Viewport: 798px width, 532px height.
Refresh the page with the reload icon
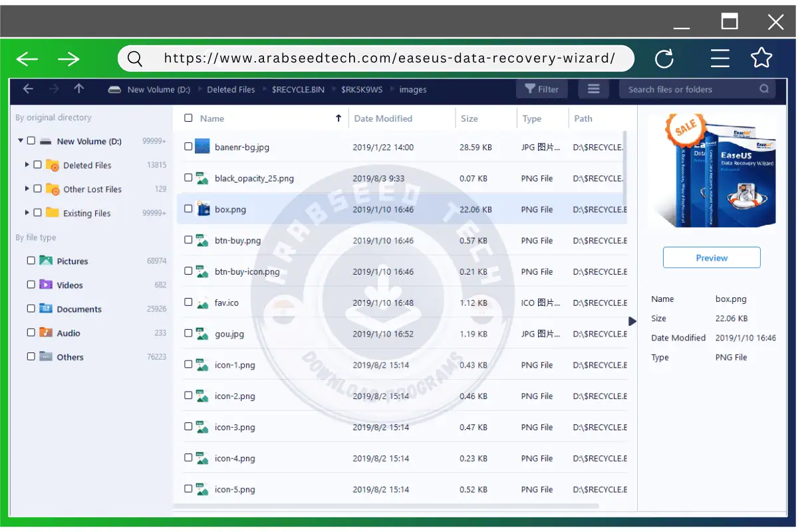click(x=664, y=59)
